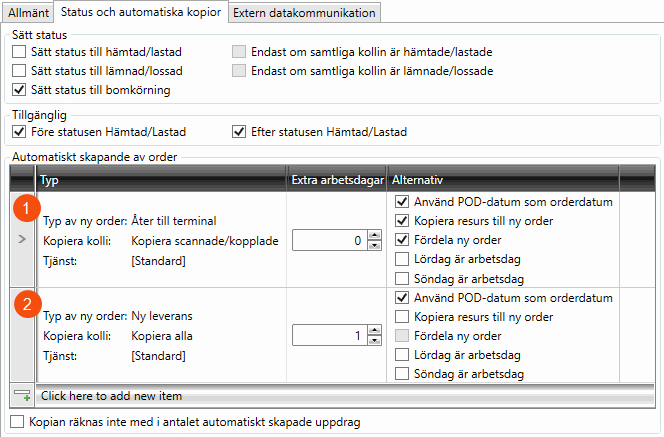Check Kopiera resurs till ny order, second row

click(401, 316)
